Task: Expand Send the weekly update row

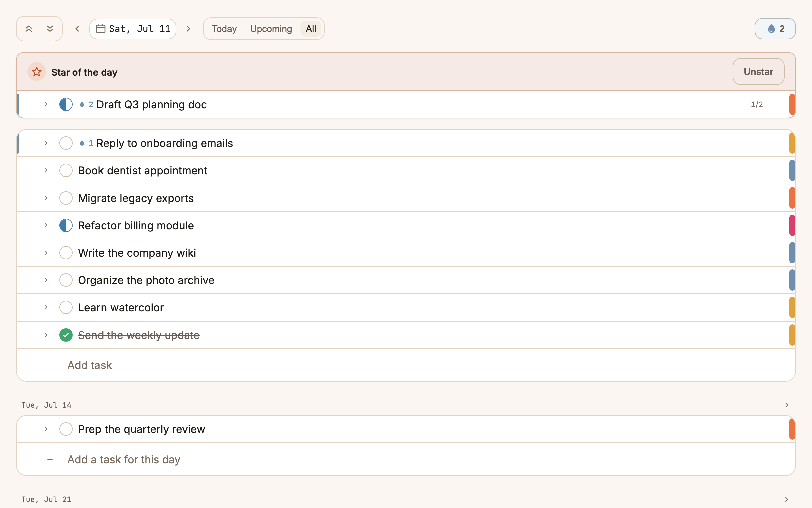Action: click(46, 335)
